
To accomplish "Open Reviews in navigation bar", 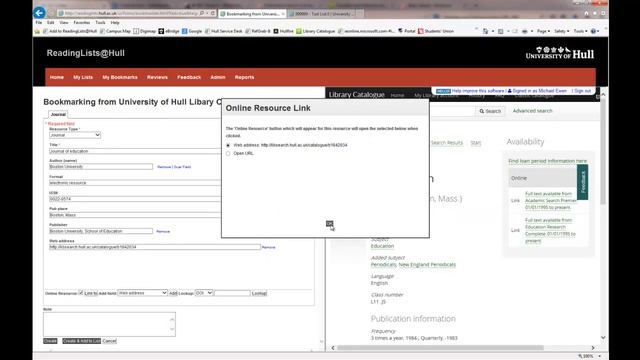I will click(158, 77).
